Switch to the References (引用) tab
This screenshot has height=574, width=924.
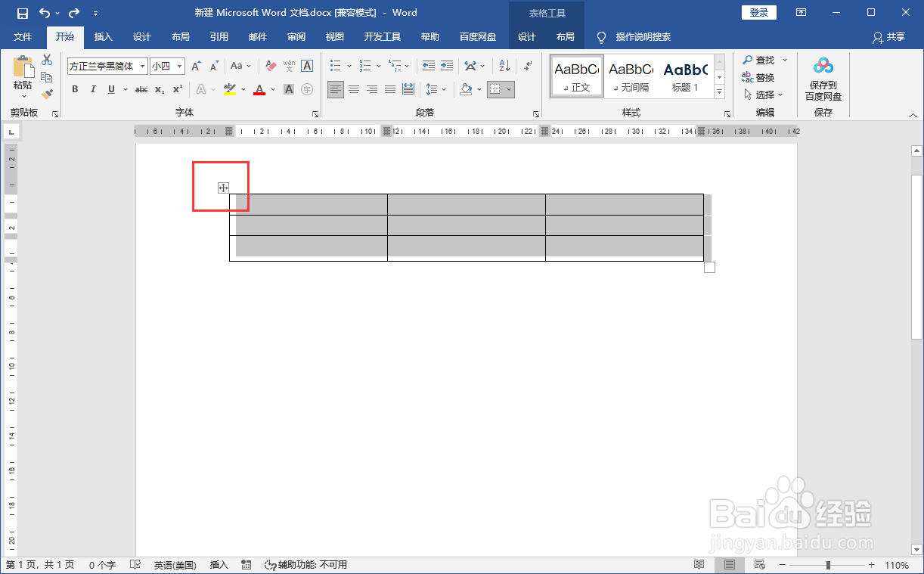[x=219, y=37]
